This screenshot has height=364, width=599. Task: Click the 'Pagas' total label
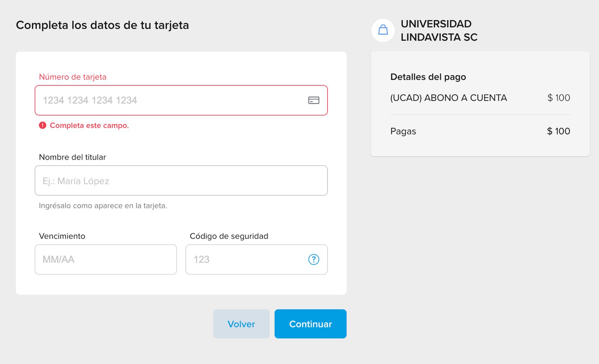click(x=403, y=131)
